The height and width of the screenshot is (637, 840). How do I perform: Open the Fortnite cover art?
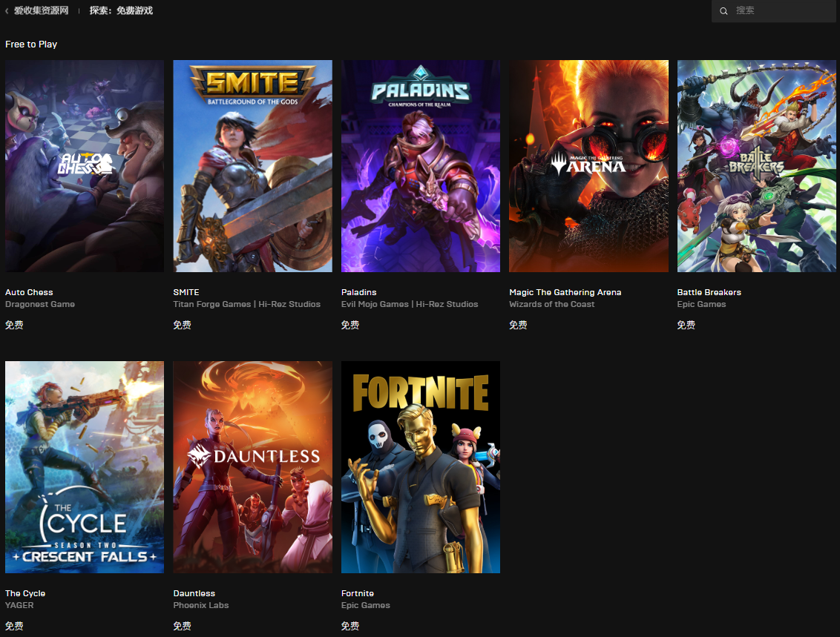[x=421, y=467]
